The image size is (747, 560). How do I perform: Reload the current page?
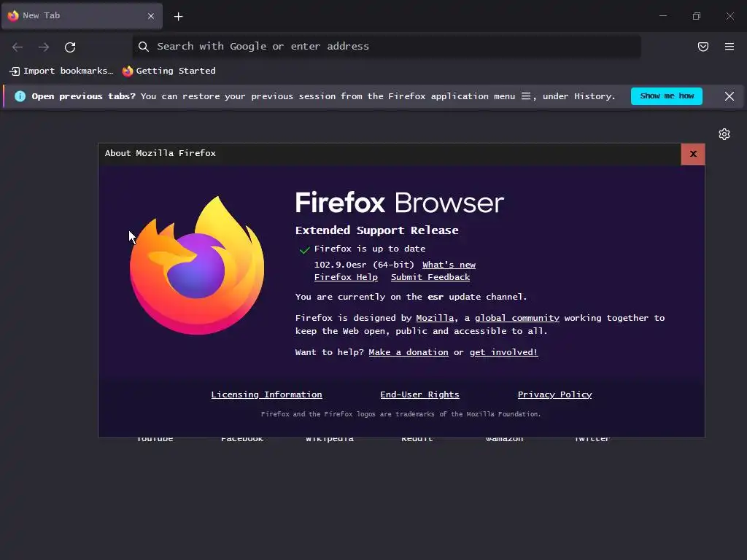pos(70,47)
